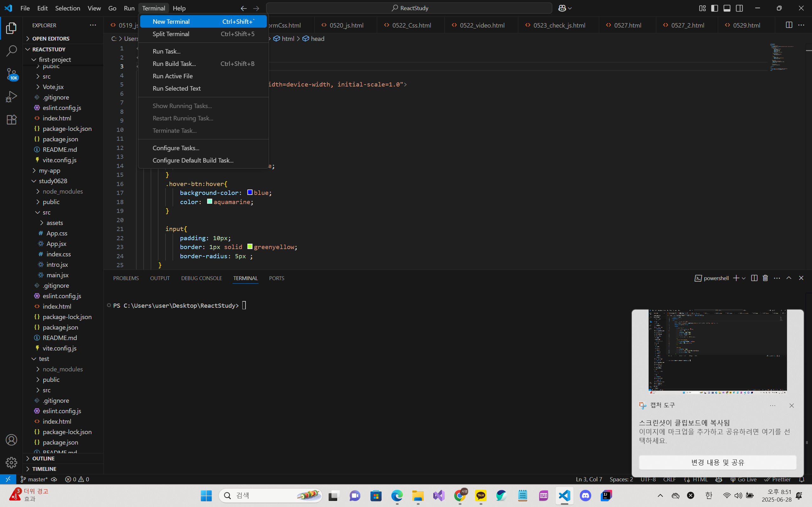This screenshot has height=507, width=812.
Task: Click the Manage gear icon
Action: click(x=11, y=462)
